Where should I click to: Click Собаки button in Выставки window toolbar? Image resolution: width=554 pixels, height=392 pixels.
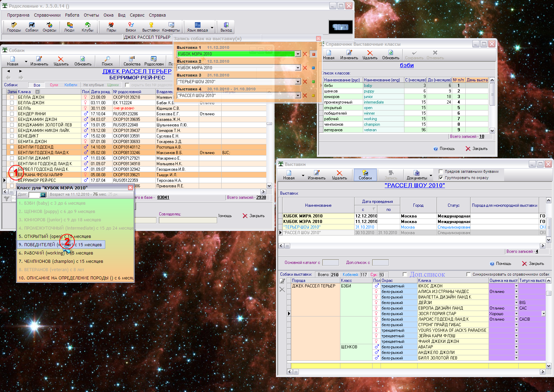pos(365,175)
